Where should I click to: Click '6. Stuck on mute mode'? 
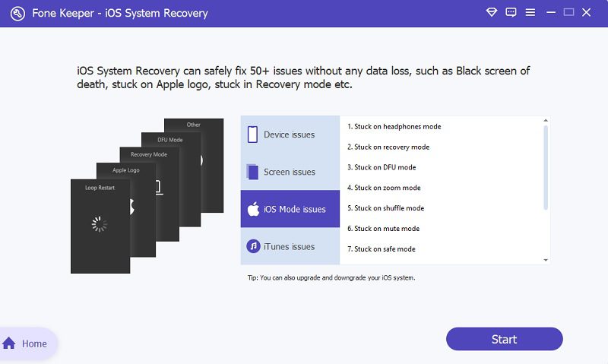[x=383, y=229]
